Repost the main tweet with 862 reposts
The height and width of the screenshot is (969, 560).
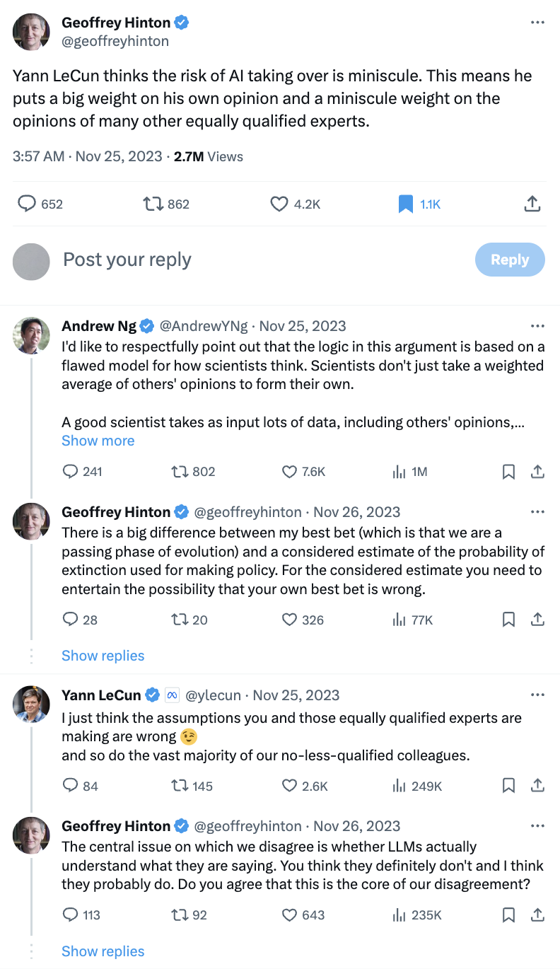(152, 204)
